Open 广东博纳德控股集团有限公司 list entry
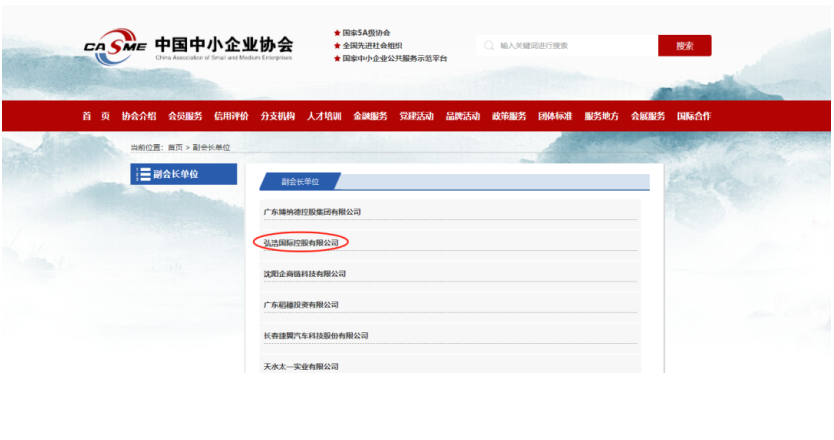 click(x=312, y=212)
